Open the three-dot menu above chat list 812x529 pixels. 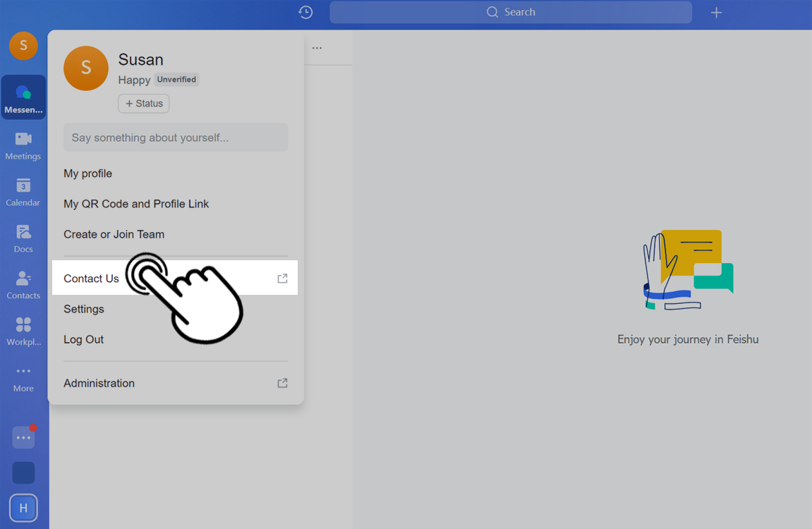coord(317,48)
